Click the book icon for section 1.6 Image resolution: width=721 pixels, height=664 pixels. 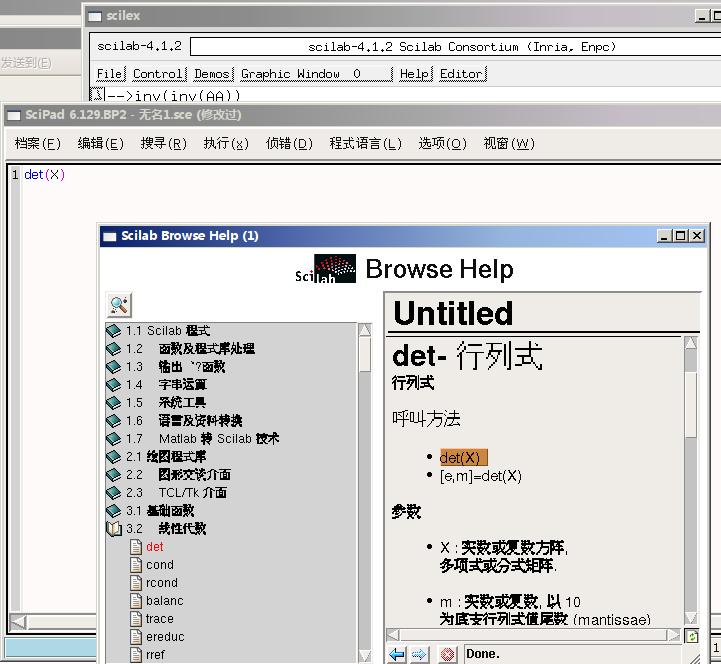point(114,420)
